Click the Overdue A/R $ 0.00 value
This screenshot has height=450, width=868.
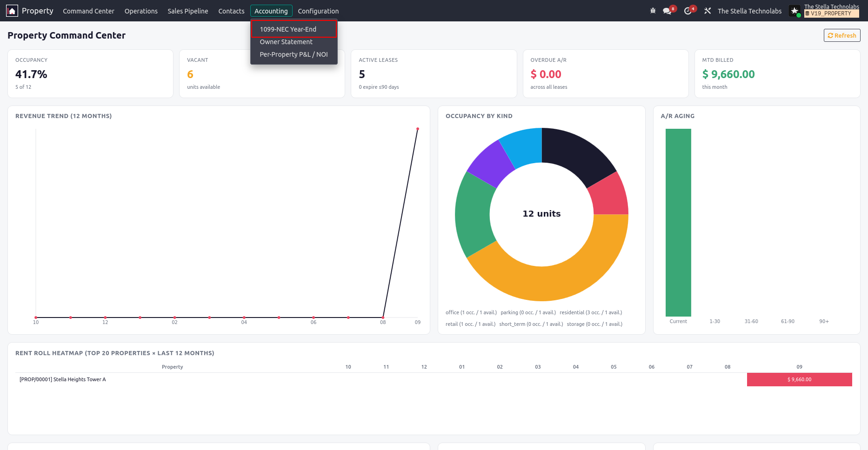546,74
